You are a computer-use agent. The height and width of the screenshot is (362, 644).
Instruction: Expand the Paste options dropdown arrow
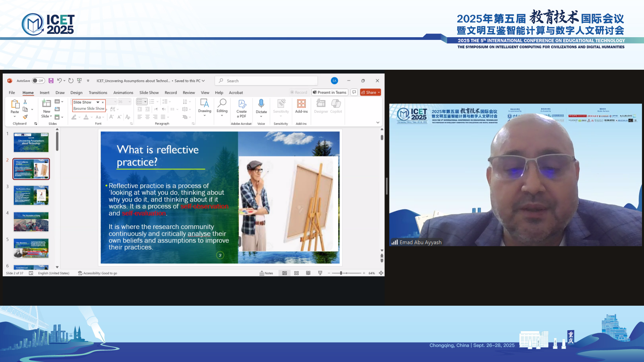(x=15, y=117)
